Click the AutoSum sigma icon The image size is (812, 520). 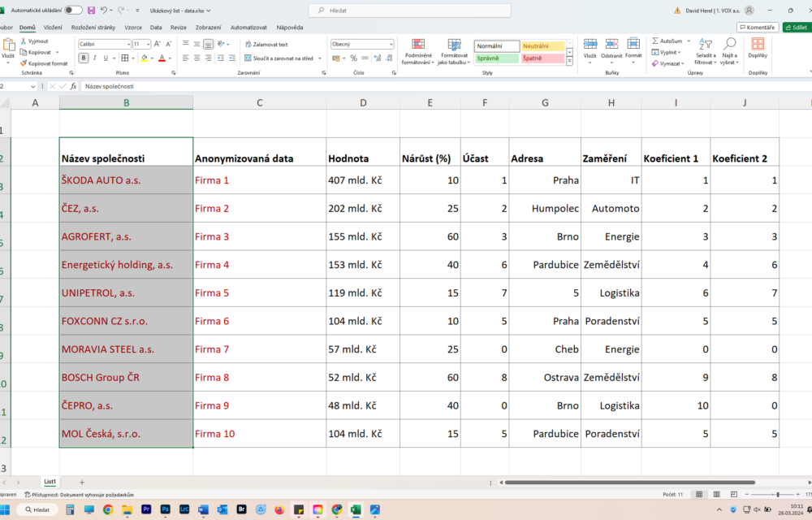pyautogui.click(x=655, y=41)
